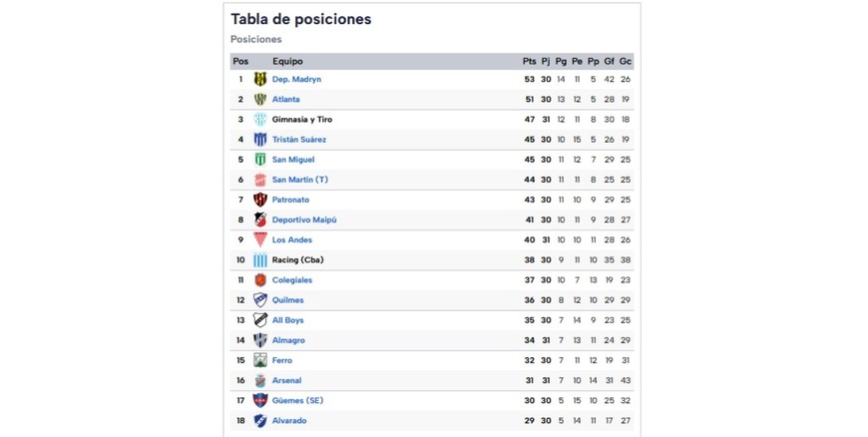Click the Tristán Suárez crest icon
Screen dimensions: 868x437
(x=260, y=140)
